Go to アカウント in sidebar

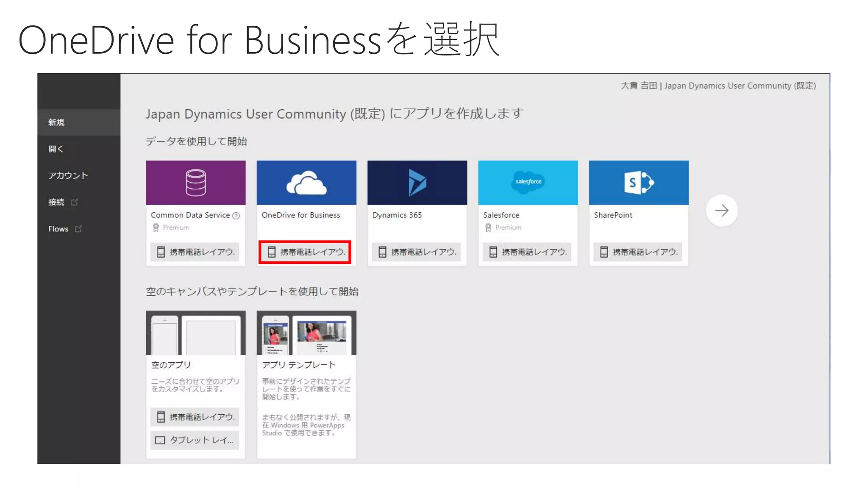click(79, 175)
